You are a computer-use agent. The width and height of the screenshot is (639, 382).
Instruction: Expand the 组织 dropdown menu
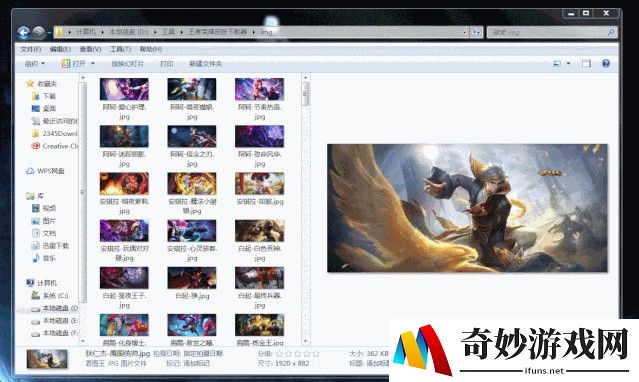click(x=35, y=64)
